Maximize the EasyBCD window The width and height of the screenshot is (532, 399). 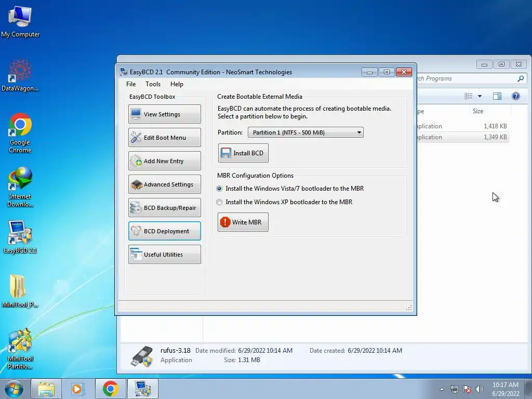[x=387, y=72]
